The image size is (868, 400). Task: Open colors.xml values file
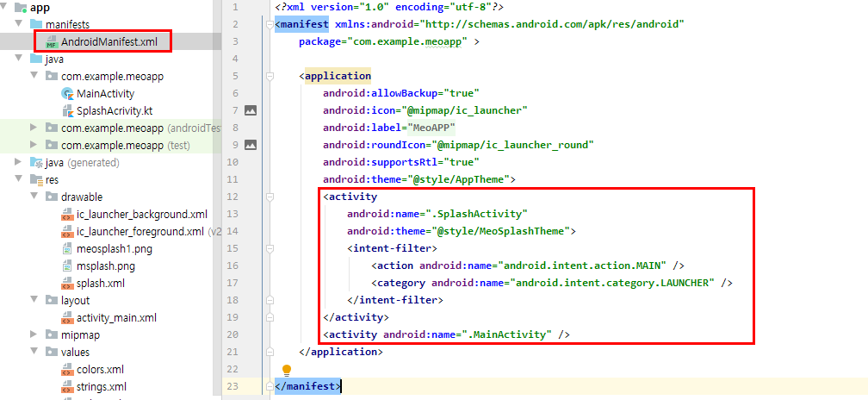100,370
